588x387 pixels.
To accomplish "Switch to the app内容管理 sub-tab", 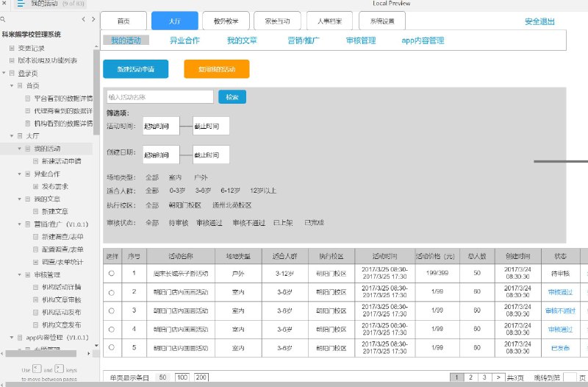I will tap(423, 40).
